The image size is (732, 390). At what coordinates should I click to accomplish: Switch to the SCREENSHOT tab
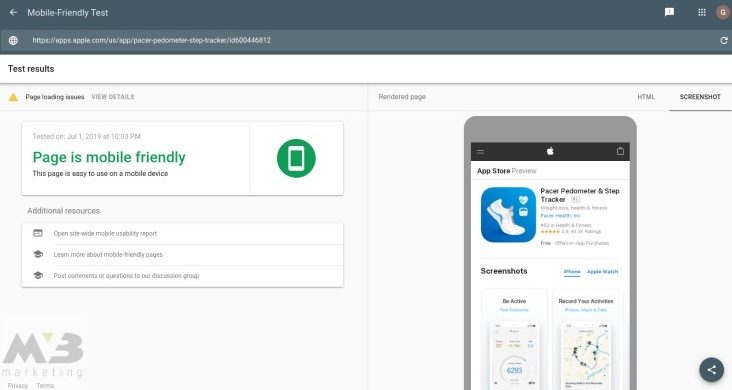click(x=700, y=97)
